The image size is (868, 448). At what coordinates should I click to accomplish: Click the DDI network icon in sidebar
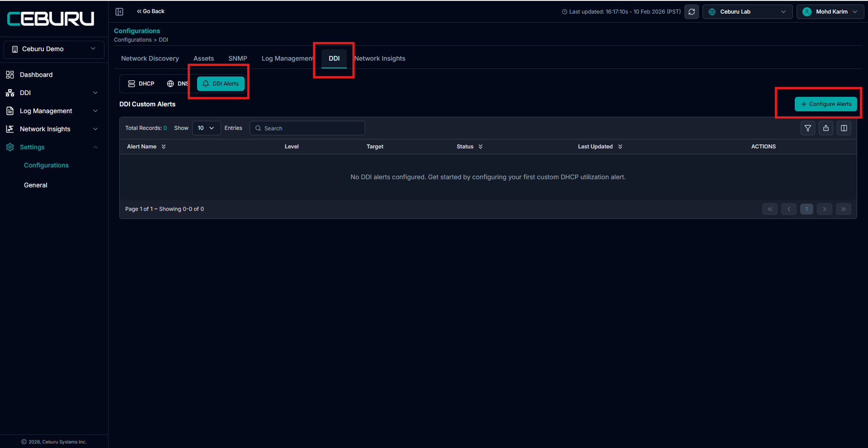tap(10, 93)
